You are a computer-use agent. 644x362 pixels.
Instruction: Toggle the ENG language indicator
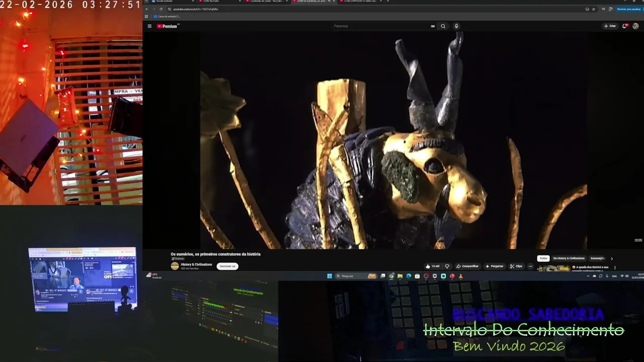(x=614, y=276)
